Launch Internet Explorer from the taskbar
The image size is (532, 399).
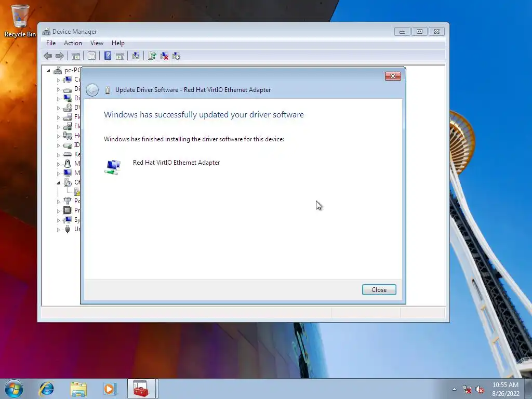pos(46,389)
